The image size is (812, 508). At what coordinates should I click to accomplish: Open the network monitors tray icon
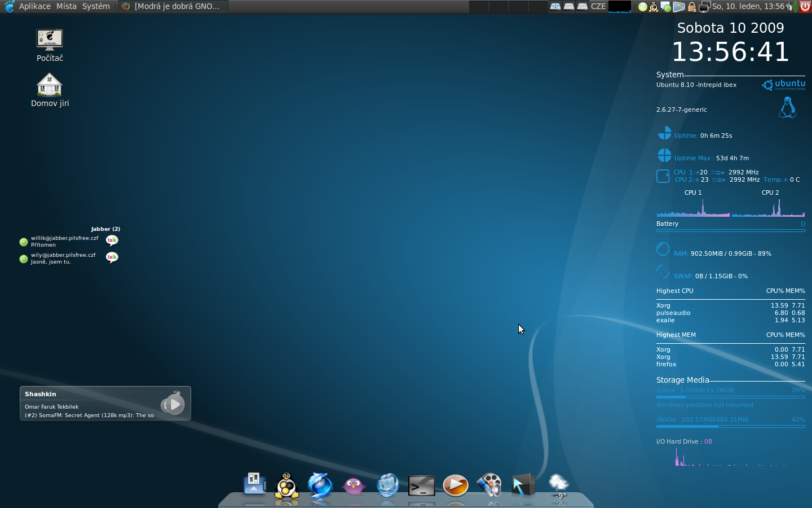click(704, 7)
